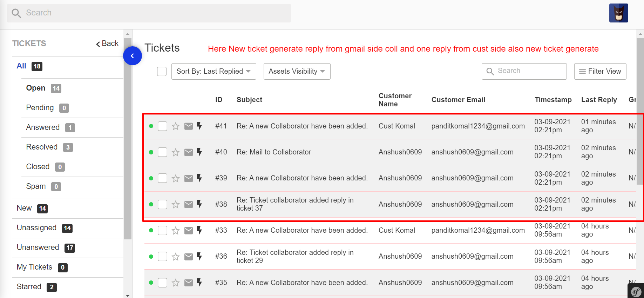644x298 pixels.
Task: Click the Filter View button
Action: (600, 71)
